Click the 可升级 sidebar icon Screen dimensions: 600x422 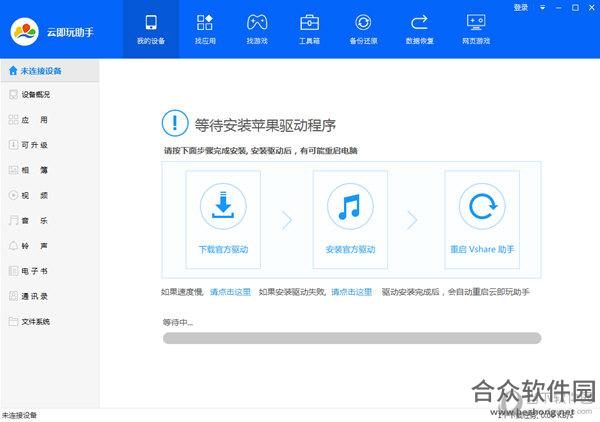click(13, 145)
